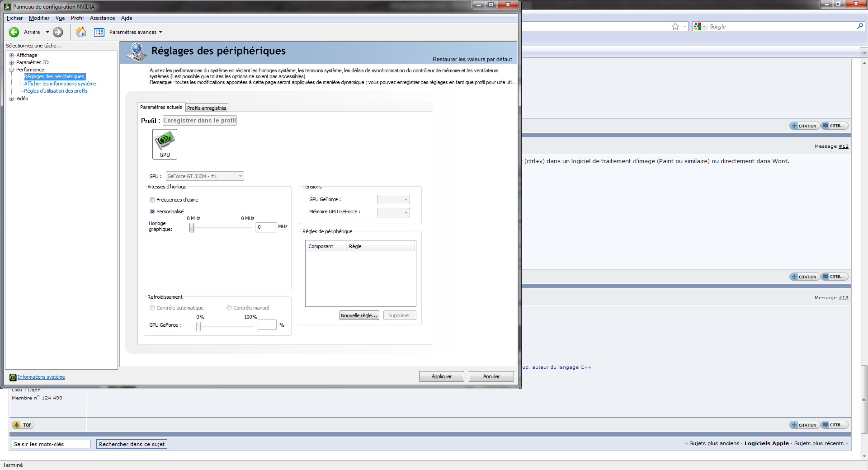
Task: Open Sujets plus récents link
Action: coord(819,443)
